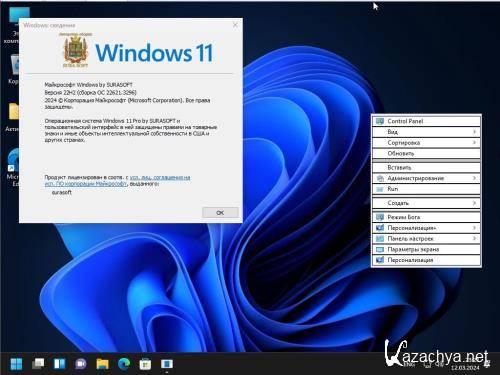
Task: Open Task View on the taskbar
Action: point(38,364)
